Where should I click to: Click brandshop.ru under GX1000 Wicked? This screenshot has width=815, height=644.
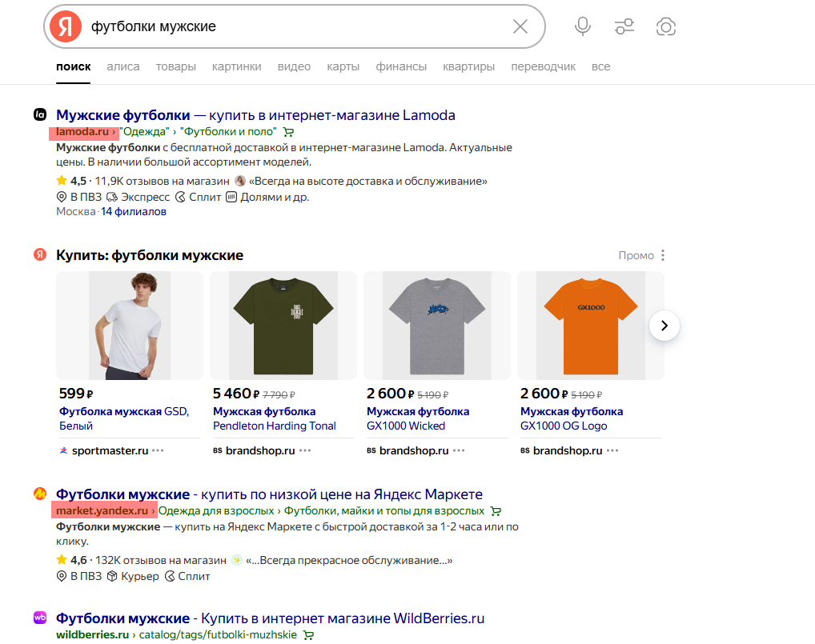tap(414, 451)
